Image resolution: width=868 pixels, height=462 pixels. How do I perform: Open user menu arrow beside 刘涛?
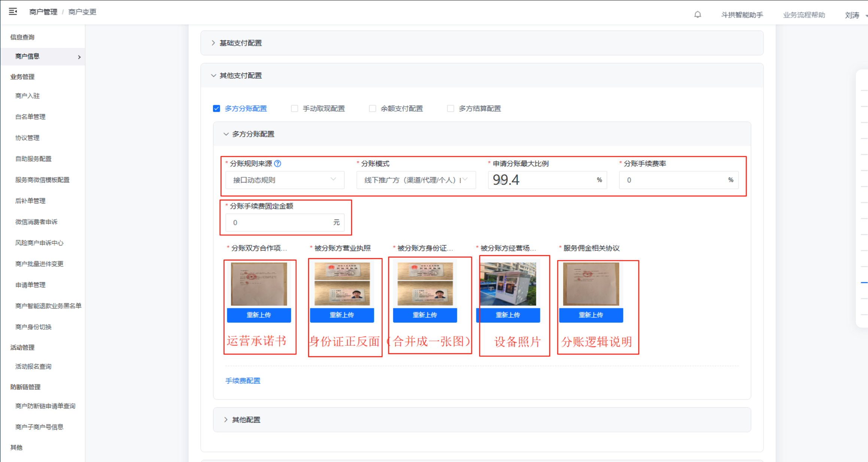click(x=866, y=16)
